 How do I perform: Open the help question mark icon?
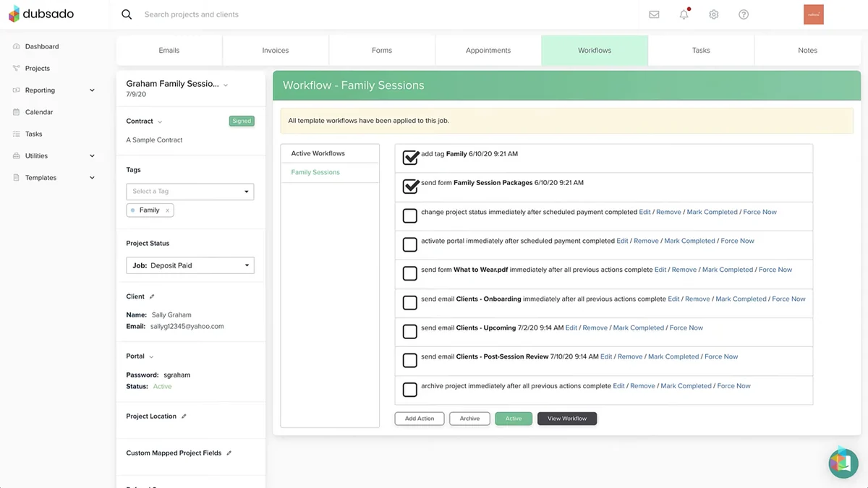(744, 14)
